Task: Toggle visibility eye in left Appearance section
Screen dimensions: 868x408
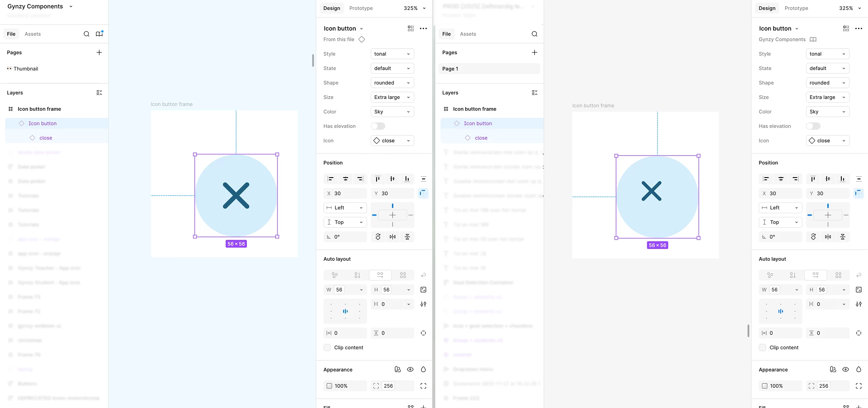Action: pyautogui.click(x=410, y=370)
